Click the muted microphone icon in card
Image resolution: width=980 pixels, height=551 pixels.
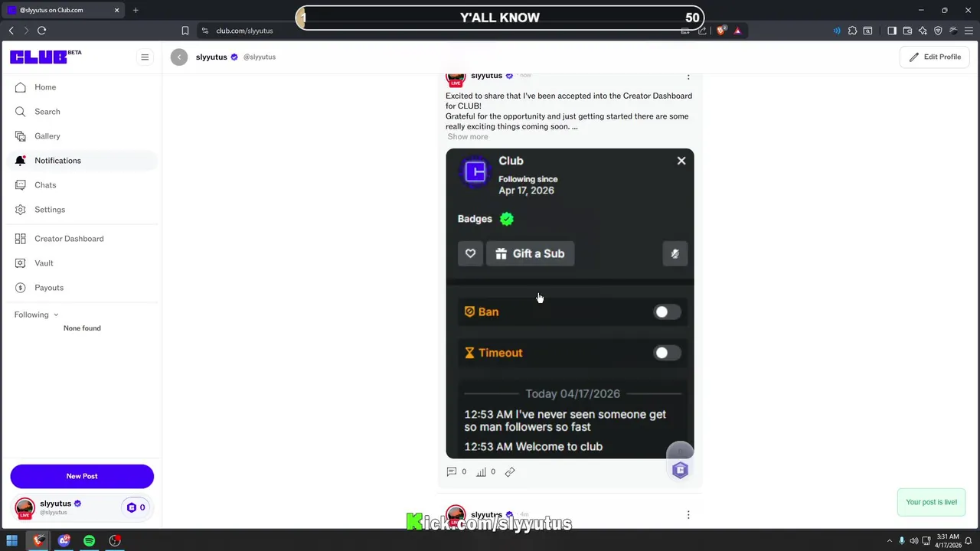pos(675,254)
